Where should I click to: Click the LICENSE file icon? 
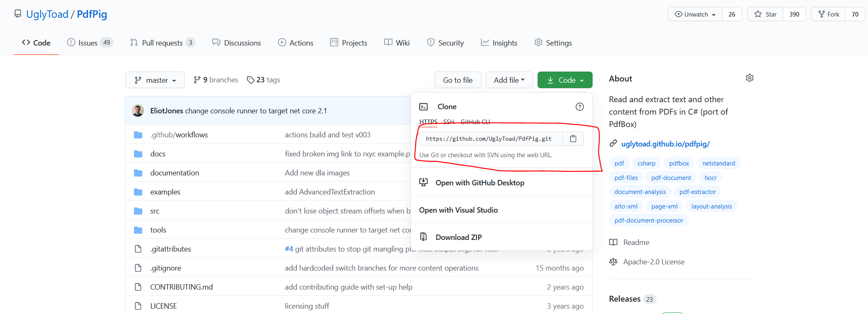(x=138, y=306)
